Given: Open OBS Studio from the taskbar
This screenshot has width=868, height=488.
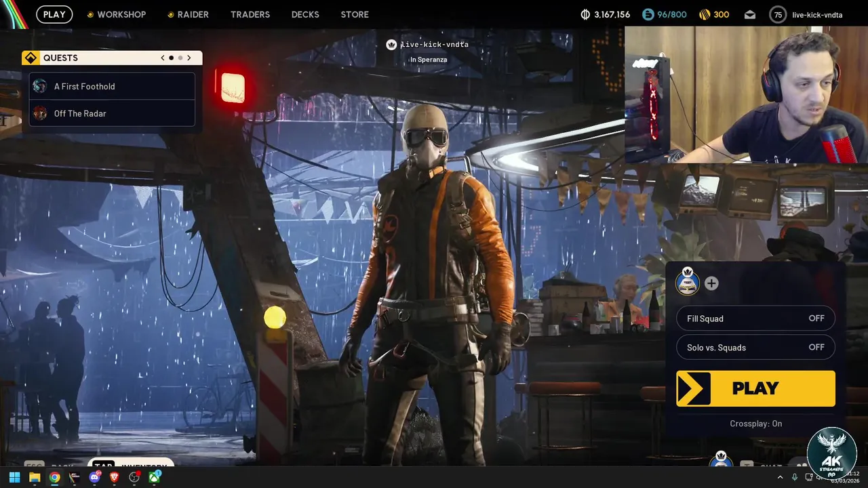Looking at the screenshot, I should (135, 477).
